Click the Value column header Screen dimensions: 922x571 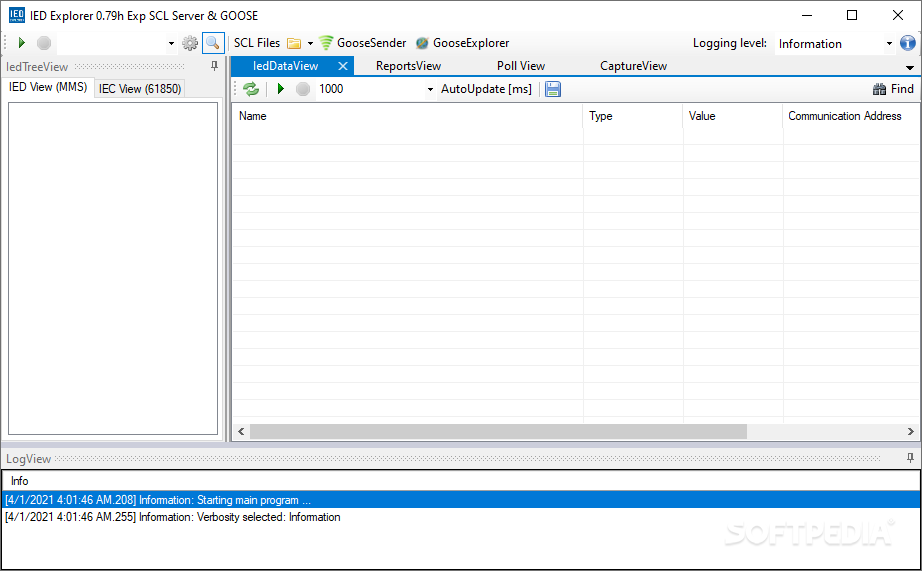(733, 116)
